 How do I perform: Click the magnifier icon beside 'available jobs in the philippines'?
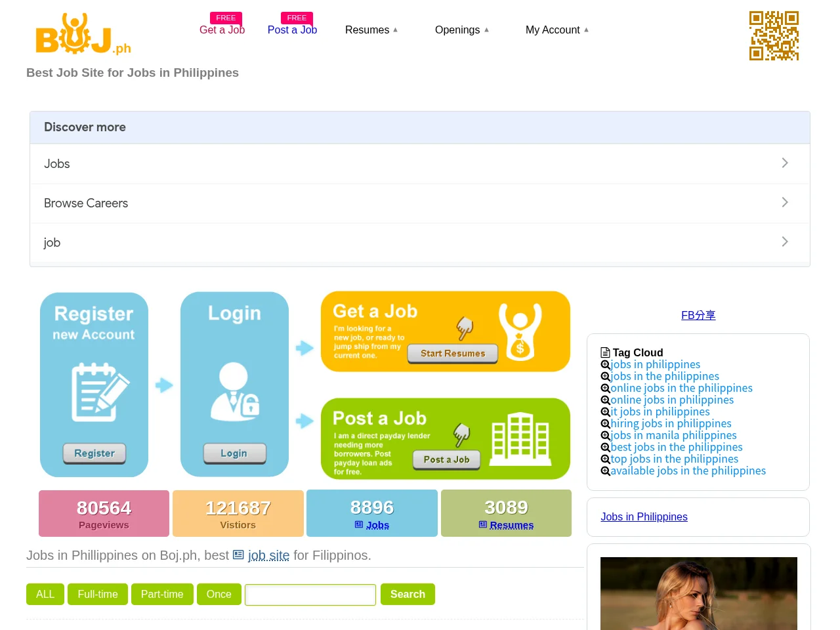pos(605,471)
